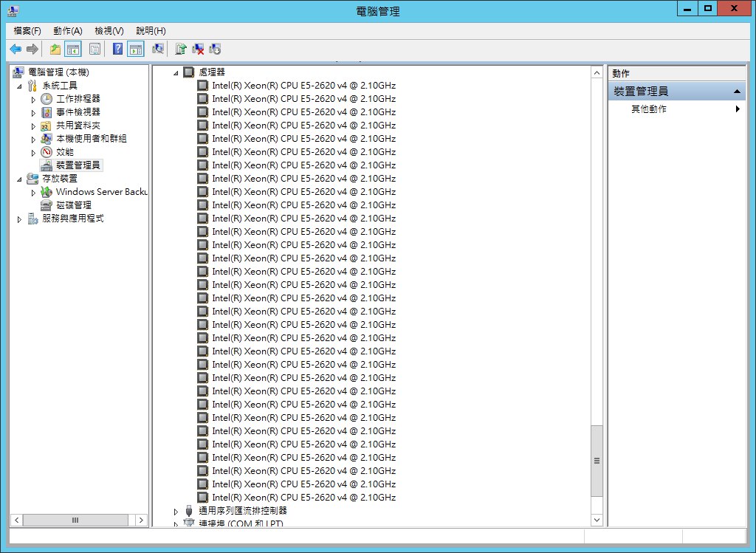This screenshot has height=553, width=756.
Task: Select 共用資料夾 label
Action: [78, 126]
